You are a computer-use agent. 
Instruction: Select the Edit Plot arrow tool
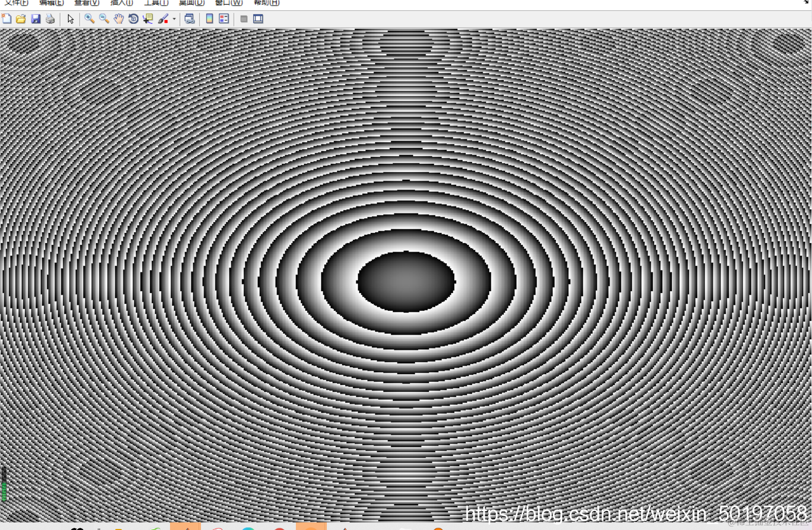[71, 19]
